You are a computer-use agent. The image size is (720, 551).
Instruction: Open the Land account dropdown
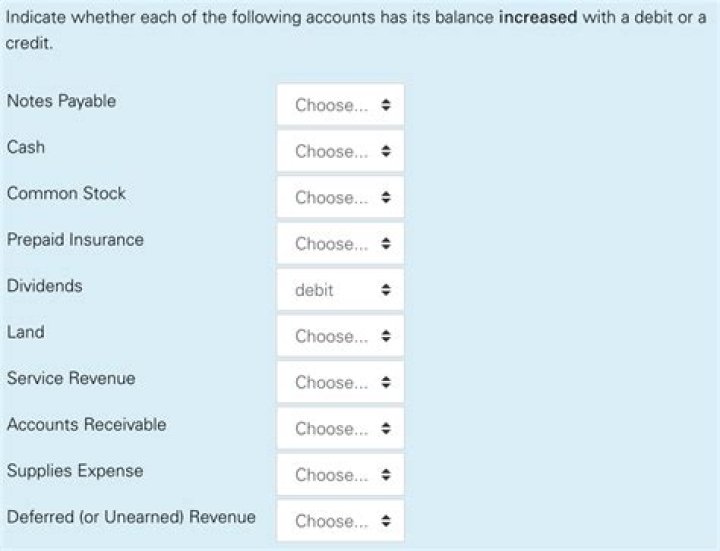point(340,336)
